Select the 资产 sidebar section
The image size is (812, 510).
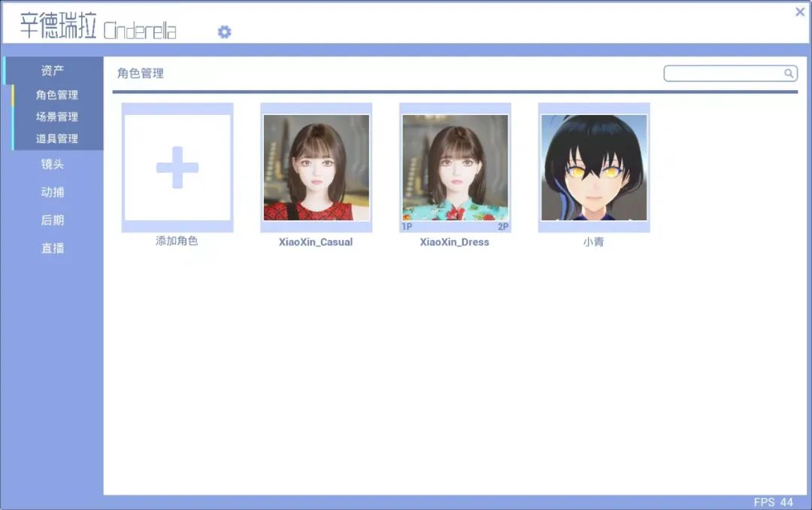pyautogui.click(x=53, y=71)
